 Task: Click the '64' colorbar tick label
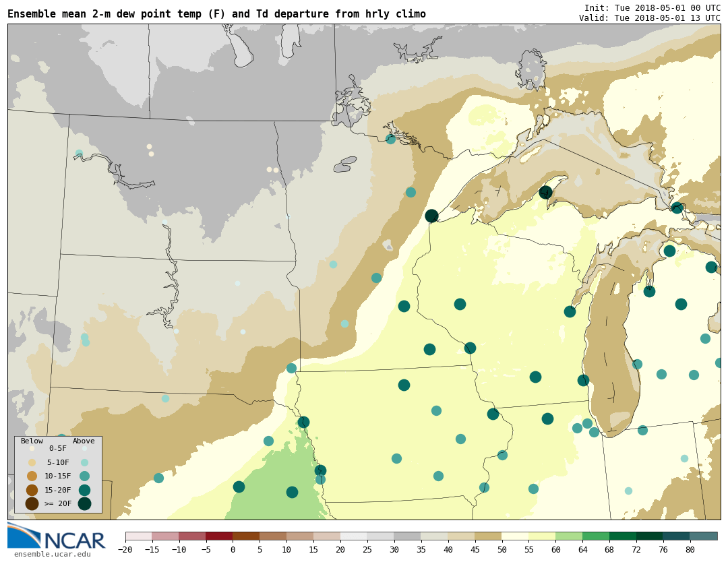pyautogui.click(x=582, y=550)
